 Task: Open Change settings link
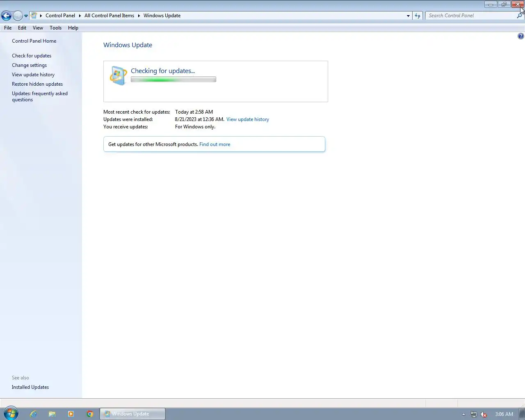[x=29, y=65]
